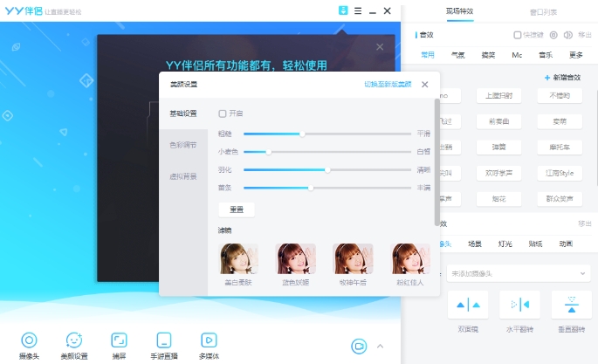
Task: Play the 卖萌 sound effect
Action: 560,121
